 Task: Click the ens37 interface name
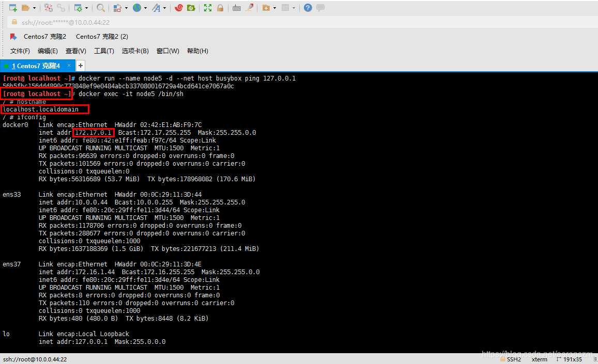coord(12,264)
